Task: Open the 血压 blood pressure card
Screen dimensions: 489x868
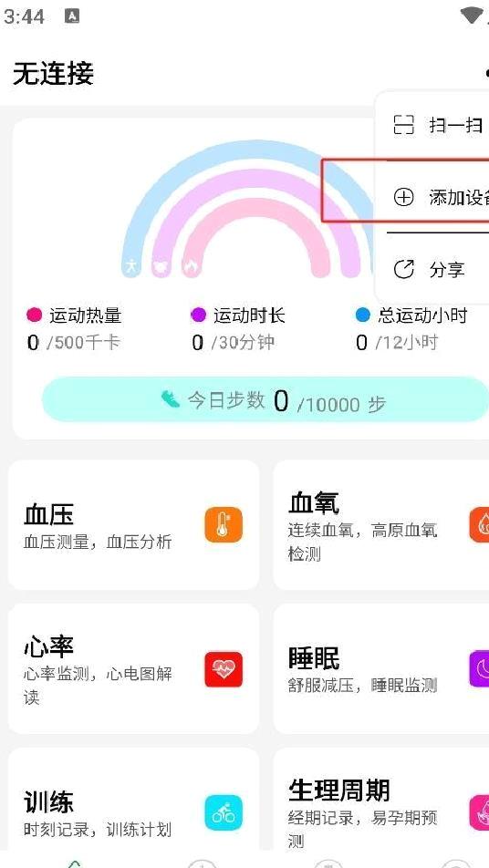Action: pos(133,525)
